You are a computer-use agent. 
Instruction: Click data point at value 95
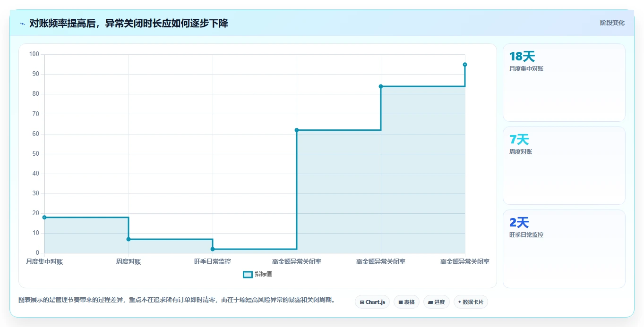tap(465, 65)
